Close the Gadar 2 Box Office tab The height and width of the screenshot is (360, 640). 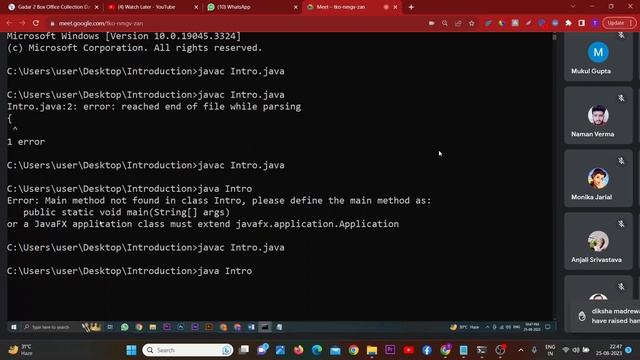(96, 7)
